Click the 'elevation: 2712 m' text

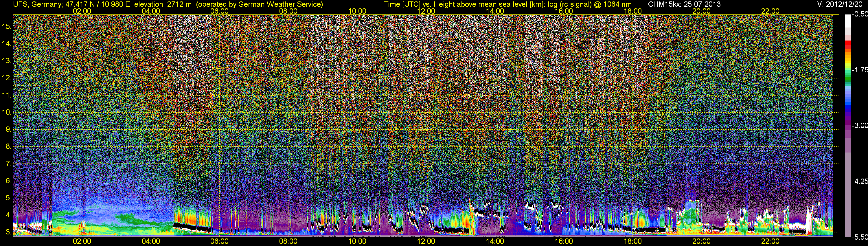(x=163, y=4)
